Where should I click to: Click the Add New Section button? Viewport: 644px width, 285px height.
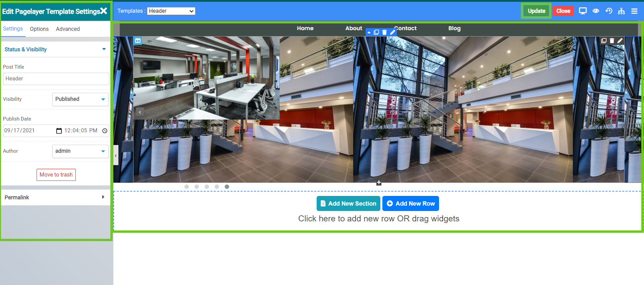(348, 204)
